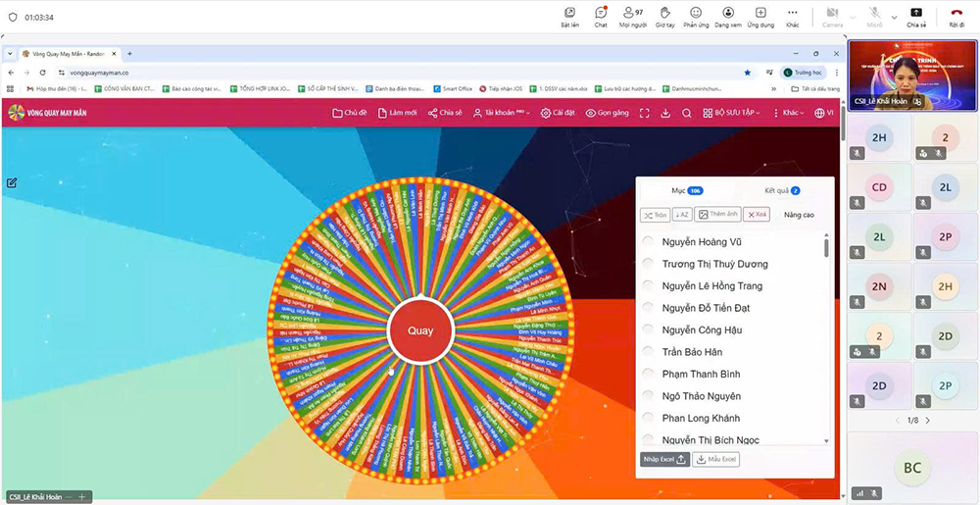Expand the BỘ SƯU TẬP dropdown

point(733,113)
